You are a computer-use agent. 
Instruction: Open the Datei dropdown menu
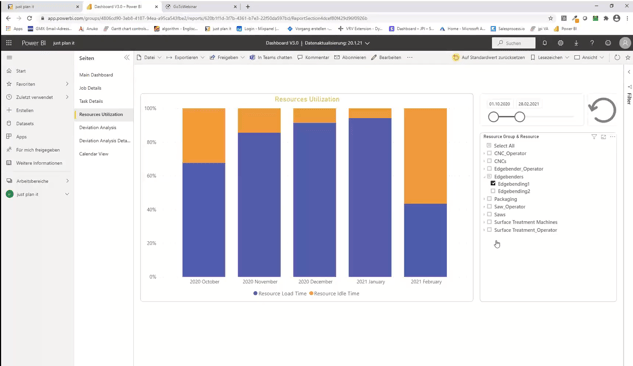149,57
